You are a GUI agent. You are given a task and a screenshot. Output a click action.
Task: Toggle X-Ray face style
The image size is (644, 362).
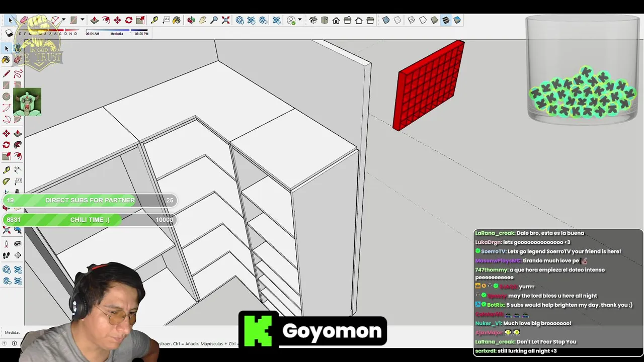[386, 20]
